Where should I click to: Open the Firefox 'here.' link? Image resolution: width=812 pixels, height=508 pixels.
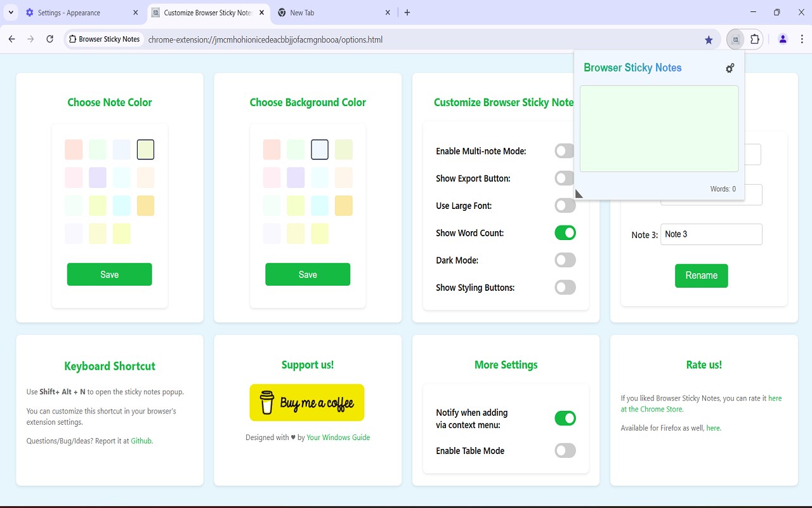714,428
